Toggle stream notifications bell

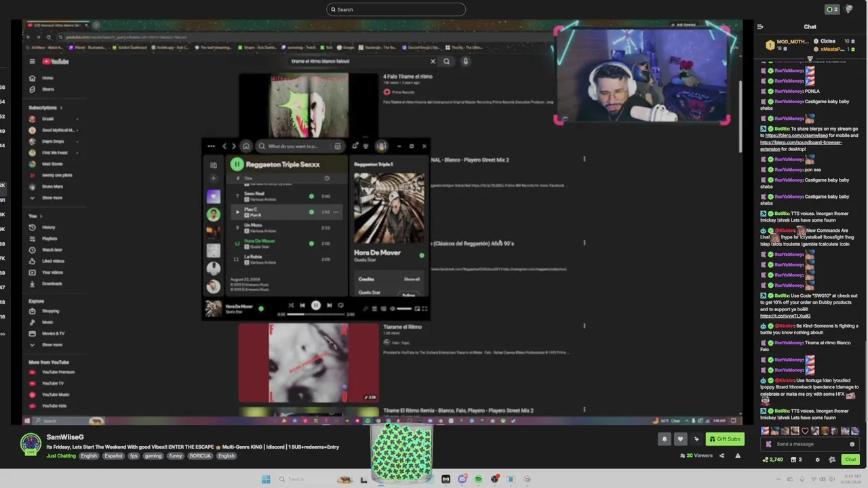coord(665,439)
